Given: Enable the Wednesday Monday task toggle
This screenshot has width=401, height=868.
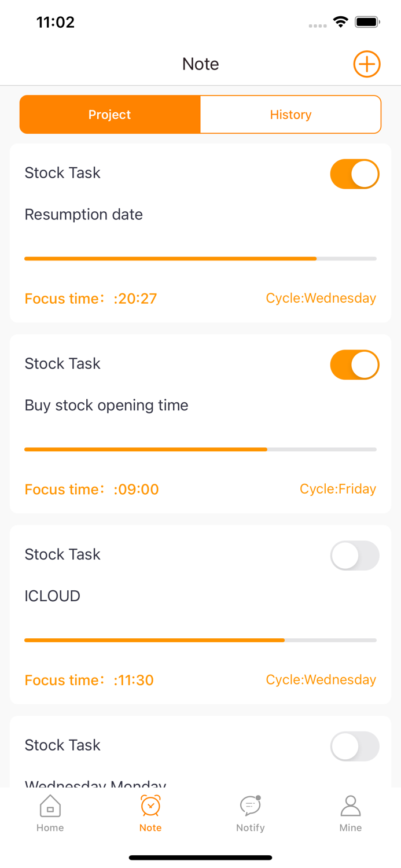Looking at the screenshot, I should 355,746.
